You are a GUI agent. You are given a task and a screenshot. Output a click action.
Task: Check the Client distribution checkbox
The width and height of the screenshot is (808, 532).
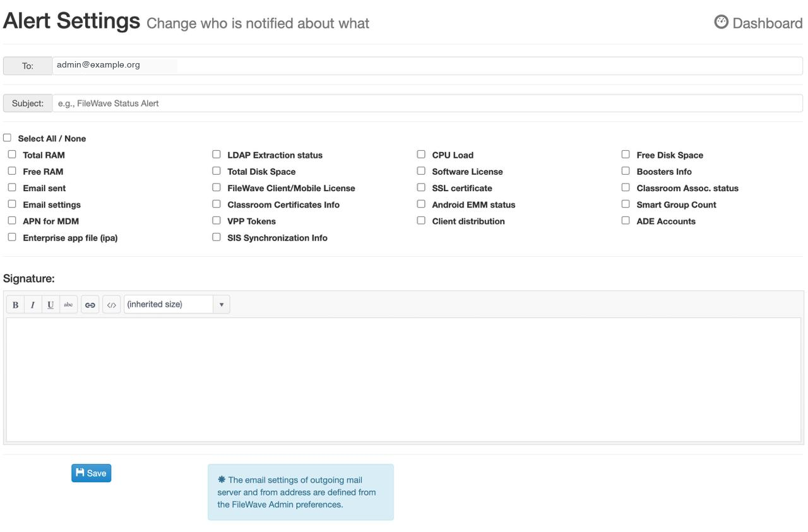click(x=421, y=220)
